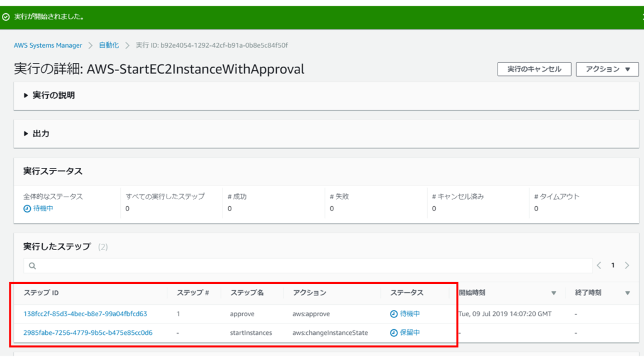
Task: Click the search magnifier icon in steps filter
Action: point(30,266)
